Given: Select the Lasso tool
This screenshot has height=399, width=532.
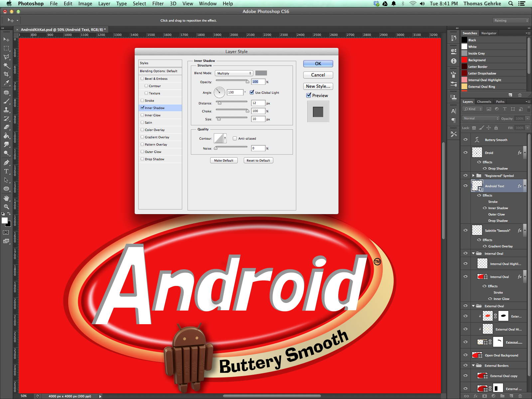Looking at the screenshot, I should [x=6, y=57].
